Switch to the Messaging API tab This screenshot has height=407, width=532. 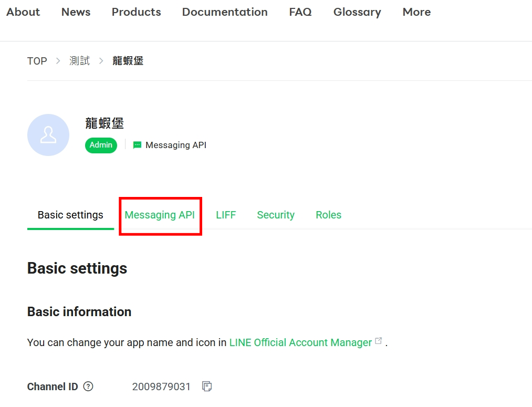pos(160,215)
